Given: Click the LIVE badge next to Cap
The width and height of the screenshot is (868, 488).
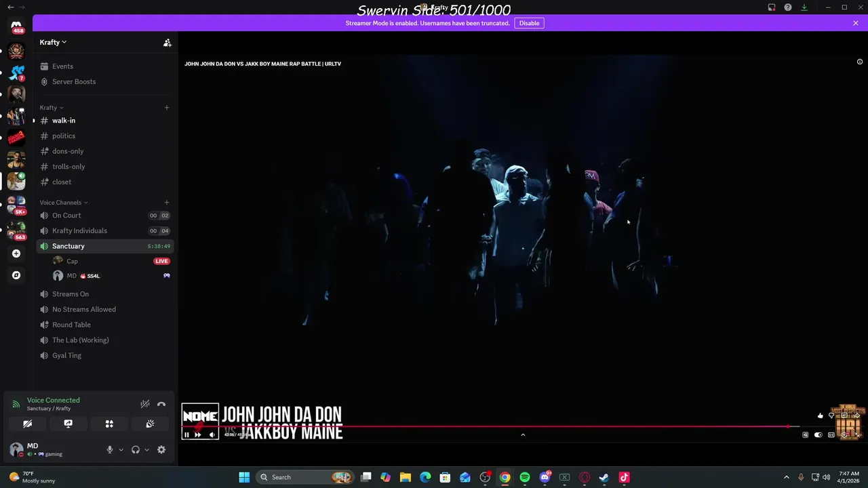Looking at the screenshot, I should (161, 261).
